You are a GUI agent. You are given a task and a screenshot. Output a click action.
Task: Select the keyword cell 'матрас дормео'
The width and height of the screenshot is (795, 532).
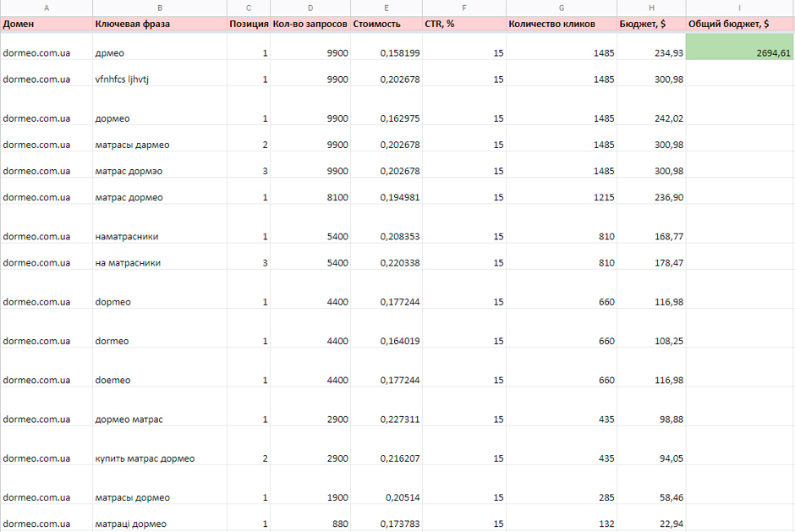[160, 191]
